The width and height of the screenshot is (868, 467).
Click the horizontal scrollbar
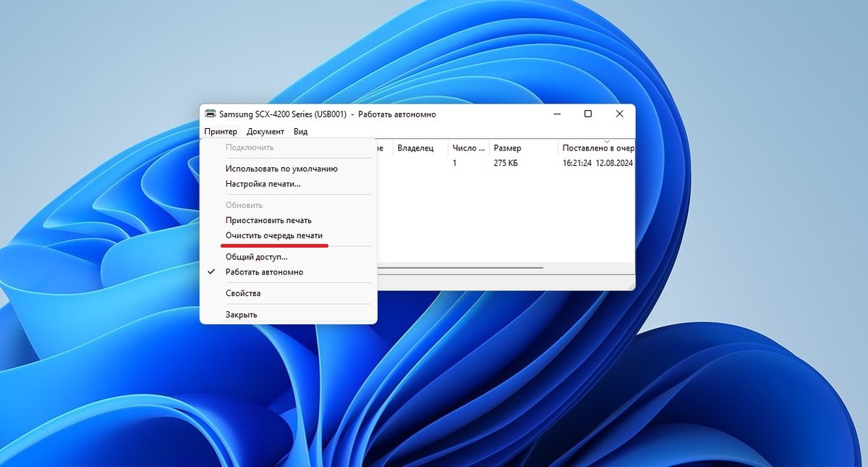pyautogui.click(x=460, y=268)
